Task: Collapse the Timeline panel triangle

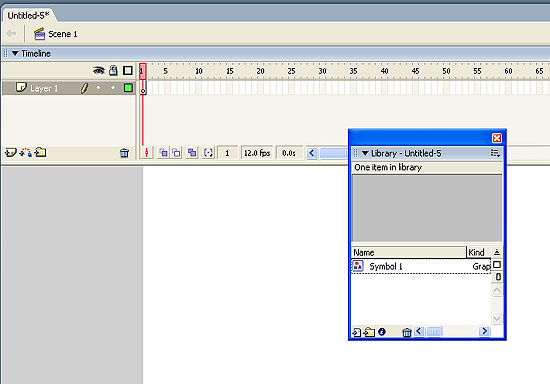Action: tap(15, 53)
